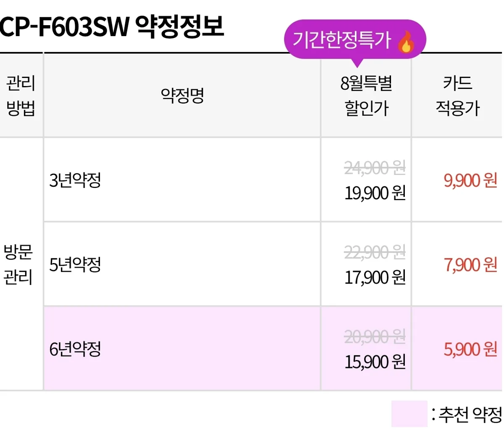Screen dimensions: 504x438
Task: Click the 7,900 원 card price
Action: [x=470, y=265]
